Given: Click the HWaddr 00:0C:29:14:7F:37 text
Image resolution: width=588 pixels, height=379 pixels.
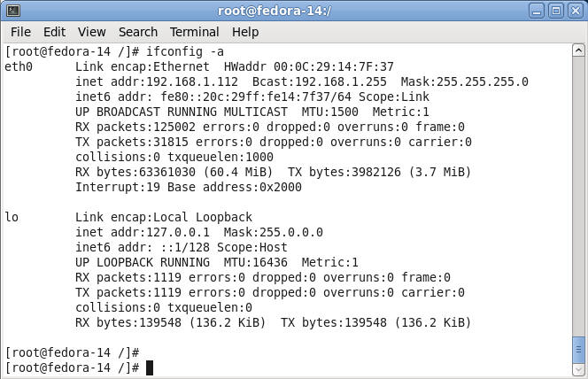Looking at the screenshot, I should [x=309, y=66].
